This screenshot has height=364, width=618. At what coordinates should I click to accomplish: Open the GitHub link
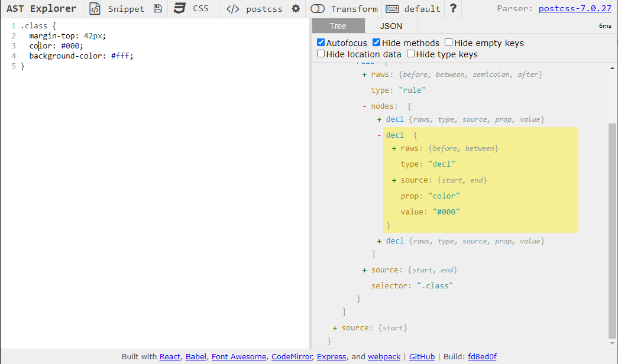click(422, 356)
